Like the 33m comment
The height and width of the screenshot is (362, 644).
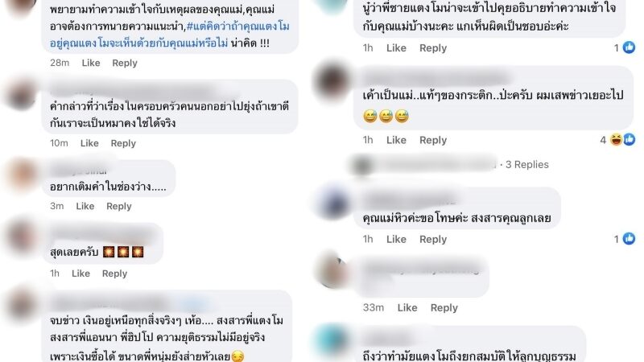(x=407, y=308)
